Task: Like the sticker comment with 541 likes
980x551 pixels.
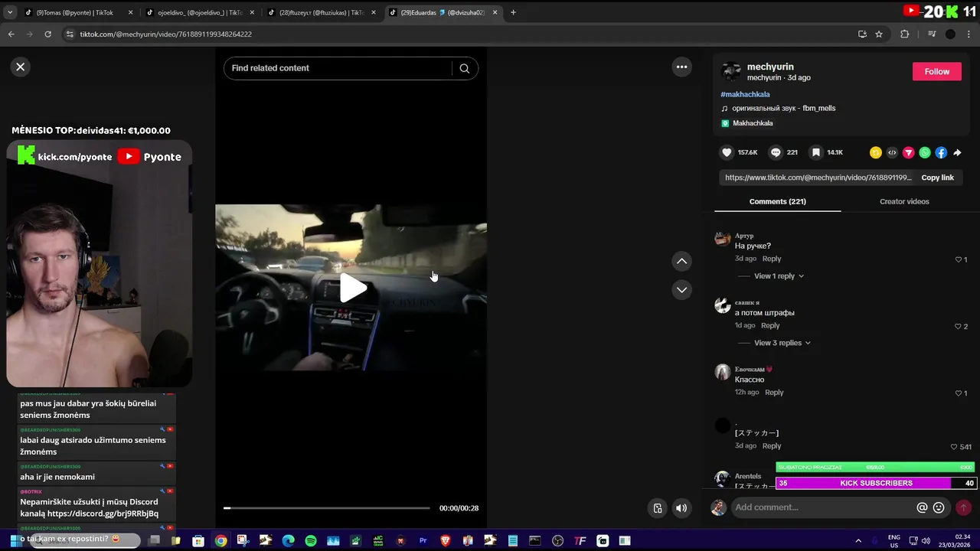Action: point(953,447)
